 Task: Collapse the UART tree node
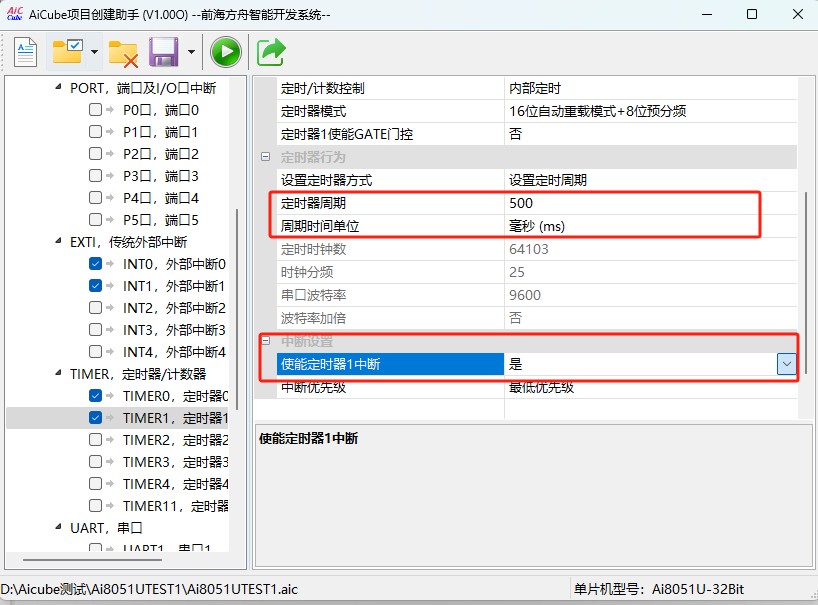[x=58, y=527]
